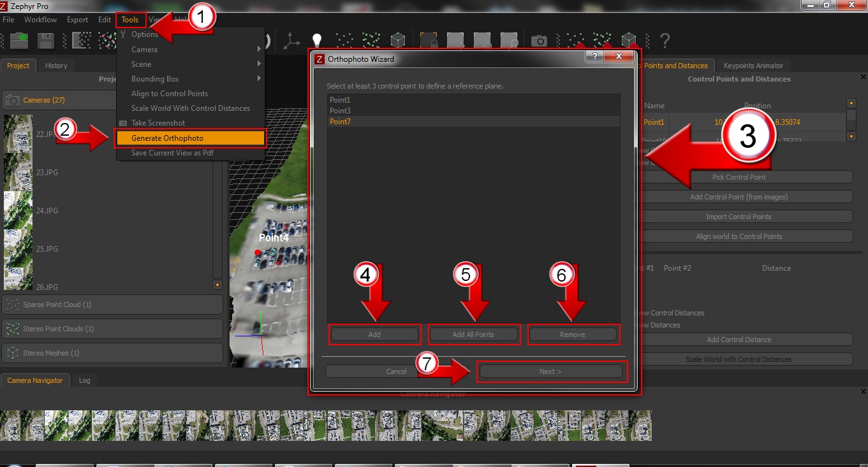The image size is (868, 467).
Task: Click the padlock icon in the toolbar
Action: (429, 41)
